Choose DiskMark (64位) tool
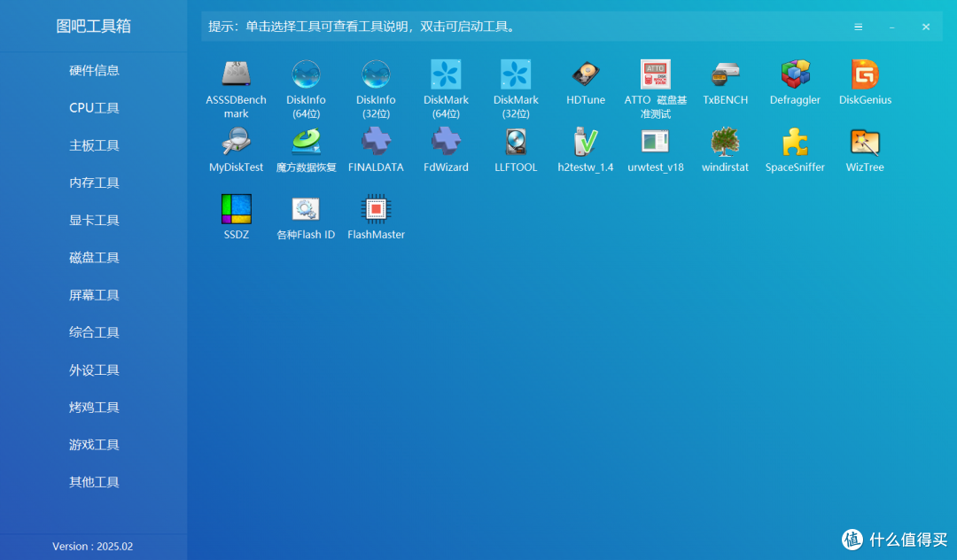The image size is (957, 560). click(446, 74)
